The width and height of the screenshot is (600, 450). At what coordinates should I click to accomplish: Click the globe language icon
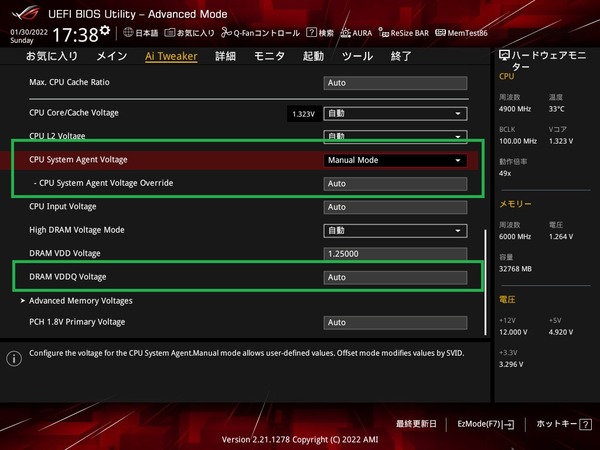pos(128,33)
